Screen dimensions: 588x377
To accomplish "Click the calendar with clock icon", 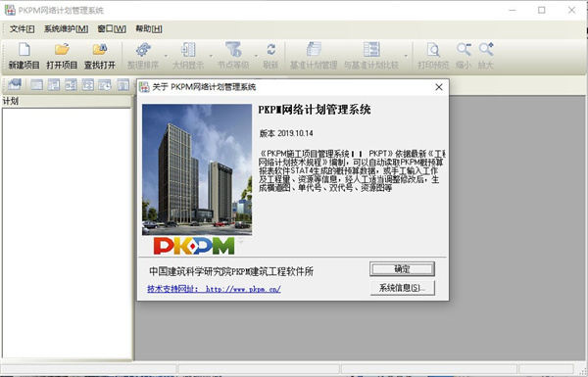I will (x=105, y=85).
